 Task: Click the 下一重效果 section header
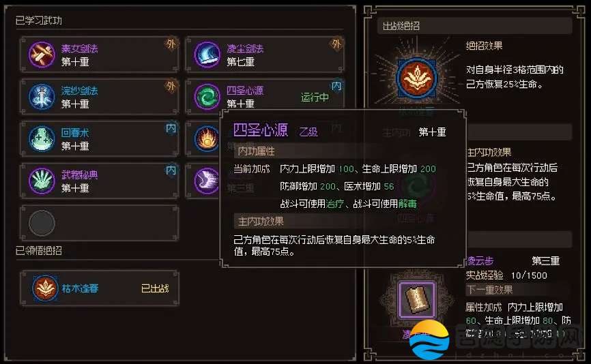[x=490, y=290]
